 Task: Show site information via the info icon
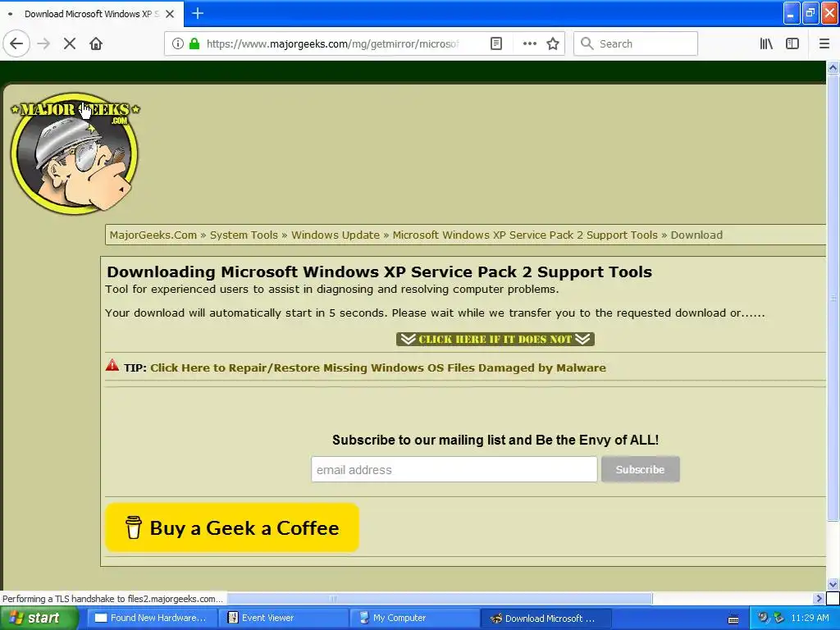click(177, 44)
